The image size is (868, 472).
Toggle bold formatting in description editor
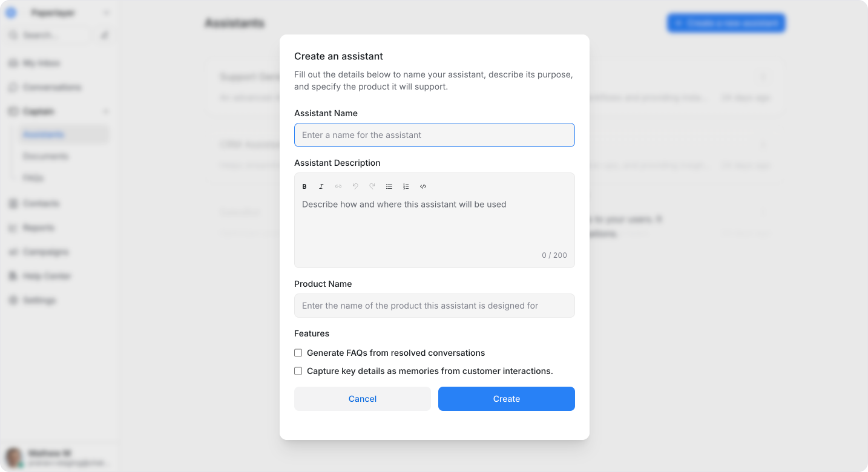point(304,186)
